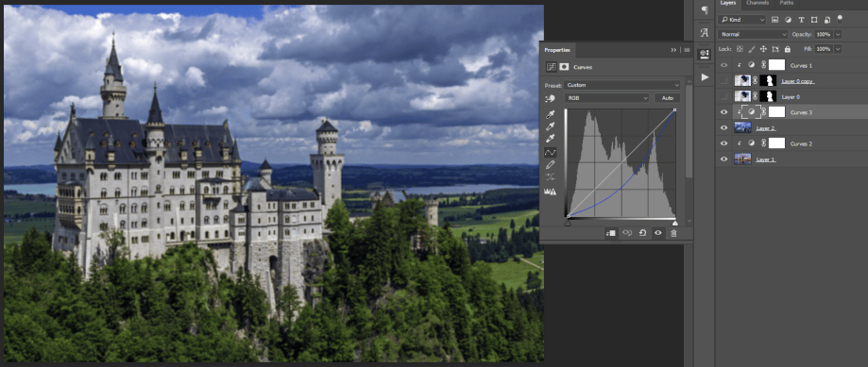Delete this adjustment layer via trash
Image resolution: width=868 pixels, height=367 pixels.
point(673,233)
